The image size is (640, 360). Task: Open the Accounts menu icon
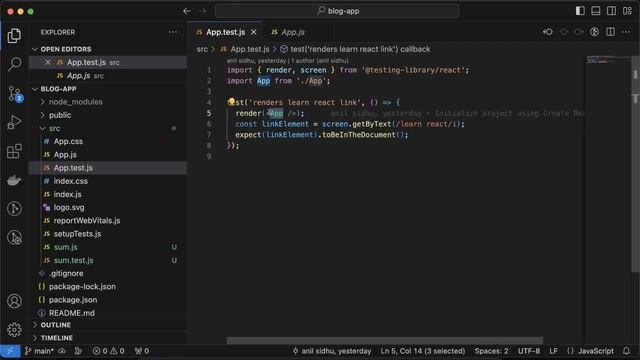coord(14,301)
